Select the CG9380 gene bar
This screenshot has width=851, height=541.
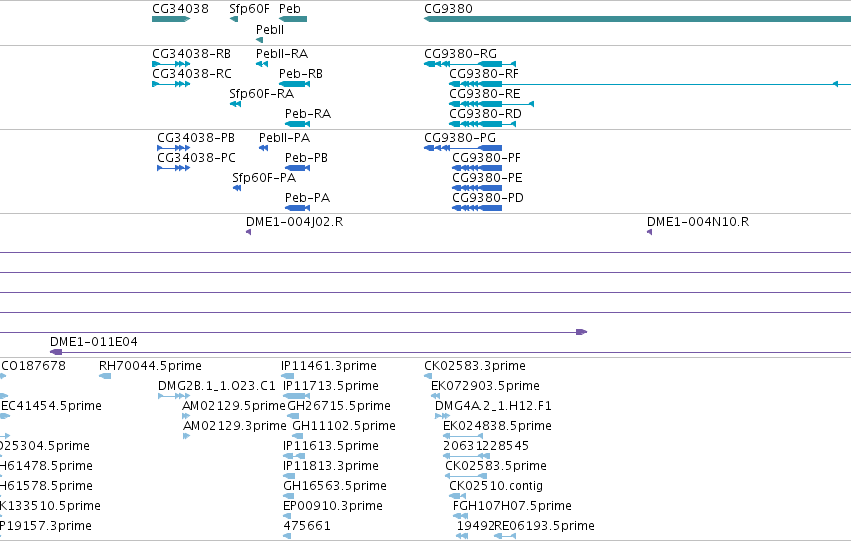coord(637,19)
